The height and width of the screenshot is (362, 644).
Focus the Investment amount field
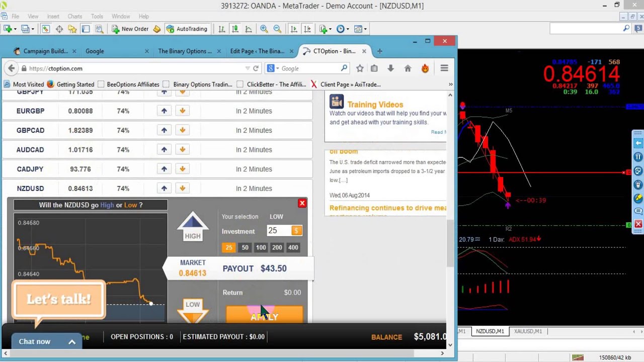pyautogui.click(x=279, y=231)
